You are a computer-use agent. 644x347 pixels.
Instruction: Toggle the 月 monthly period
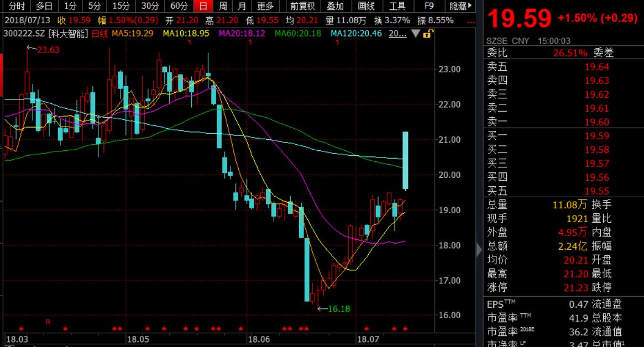pos(242,6)
